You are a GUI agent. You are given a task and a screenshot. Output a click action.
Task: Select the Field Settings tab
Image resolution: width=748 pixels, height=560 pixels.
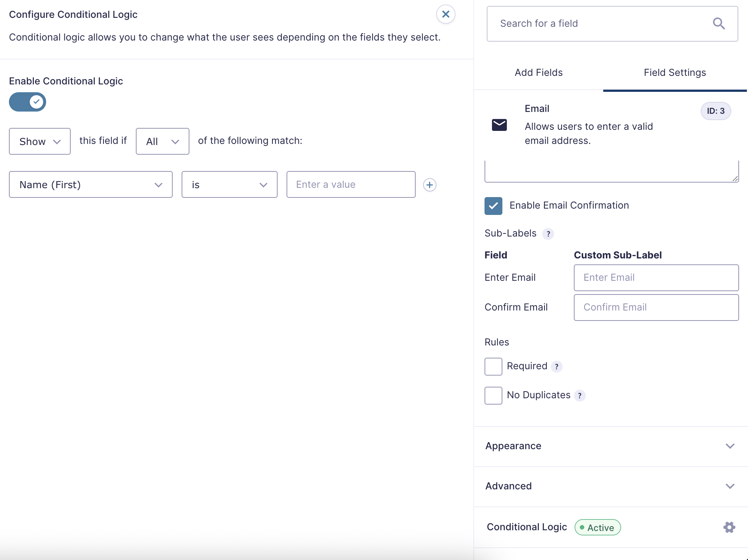pos(674,73)
